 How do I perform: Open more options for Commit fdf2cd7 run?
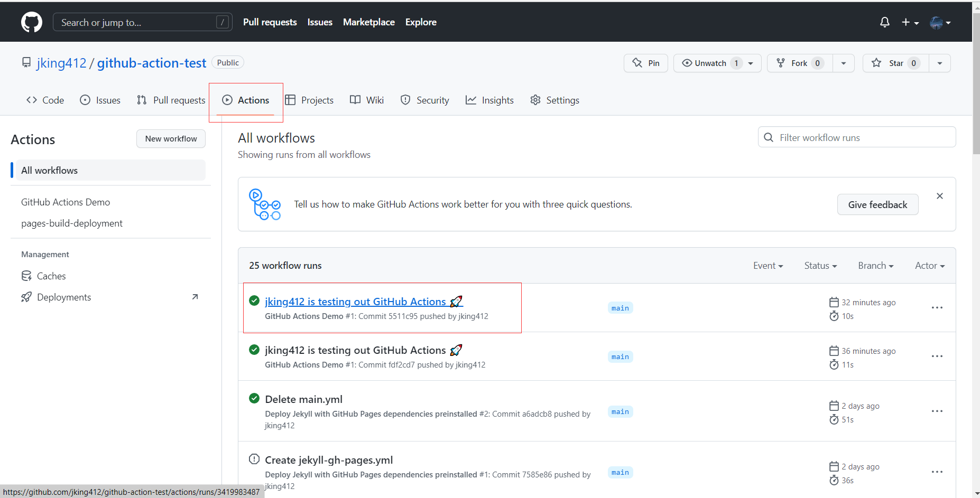937,356
